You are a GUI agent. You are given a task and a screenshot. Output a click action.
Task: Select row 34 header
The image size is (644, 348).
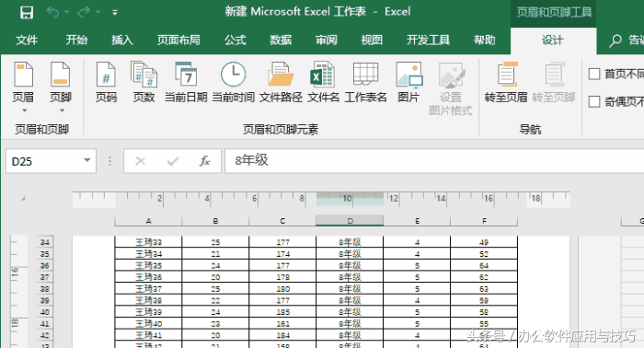(x=45, y=242)
